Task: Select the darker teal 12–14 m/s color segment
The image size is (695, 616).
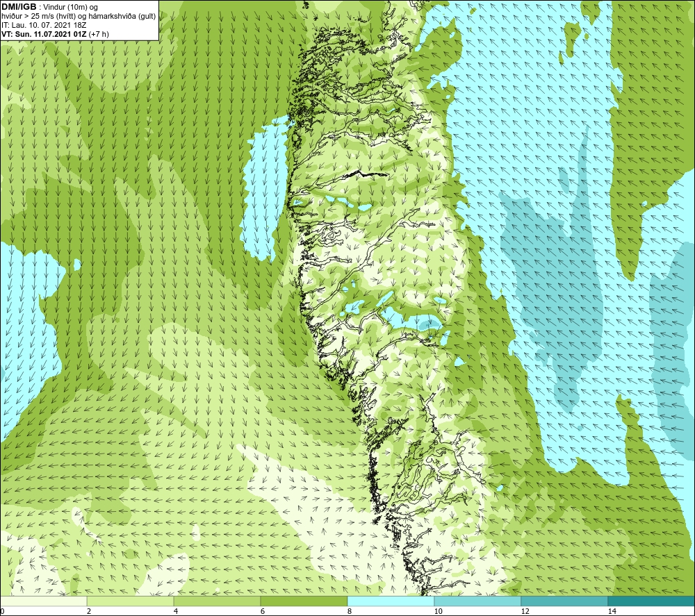Action: point(564,601)
